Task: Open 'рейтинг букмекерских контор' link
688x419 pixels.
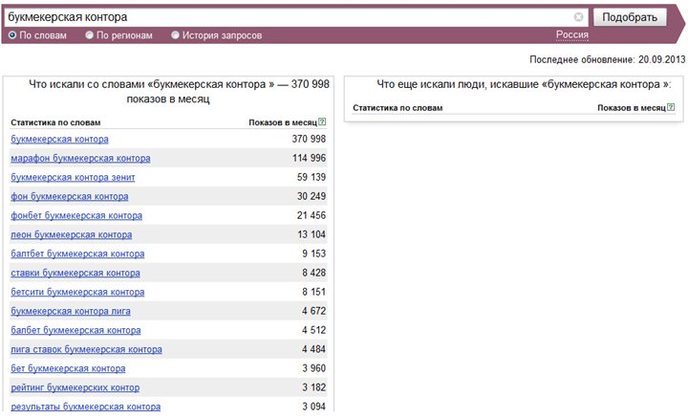Action: click(75, 388)
